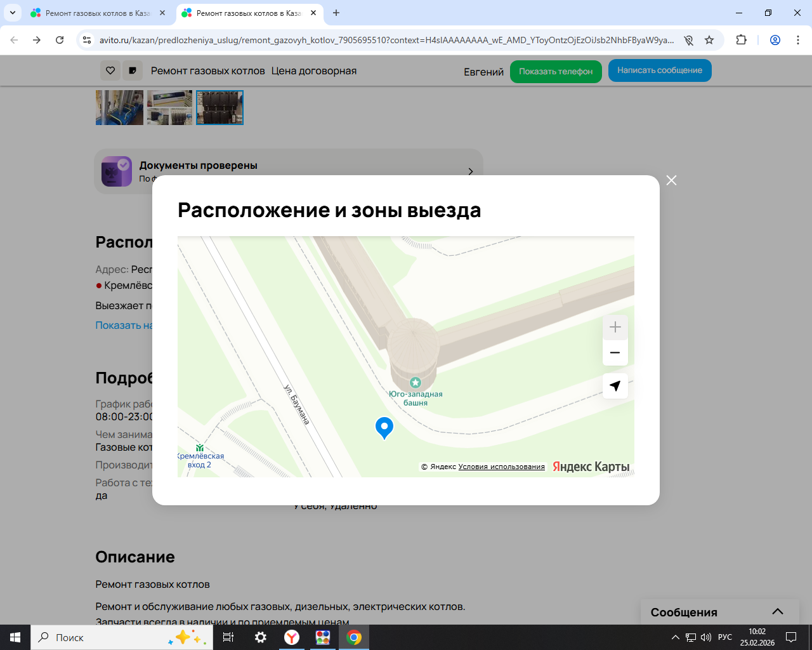Select the blue location pin on map
Image resolution: width=812 pixels, height=650 pixels.
tap(384, 428)
